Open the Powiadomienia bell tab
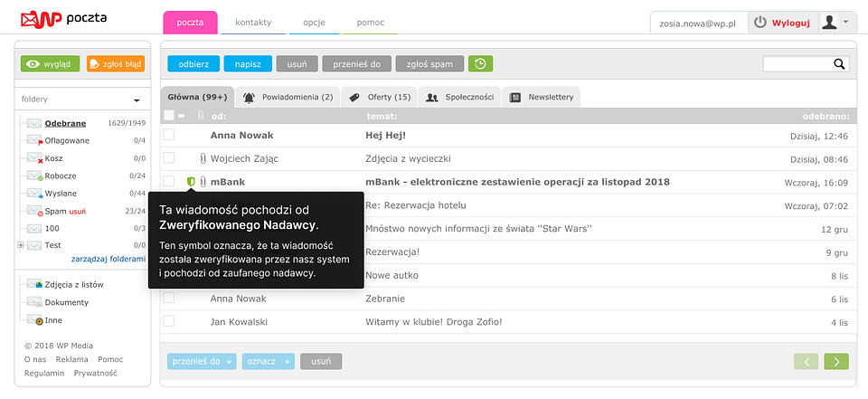The width and height of the screenshot is (868, 399). (288, 97)
